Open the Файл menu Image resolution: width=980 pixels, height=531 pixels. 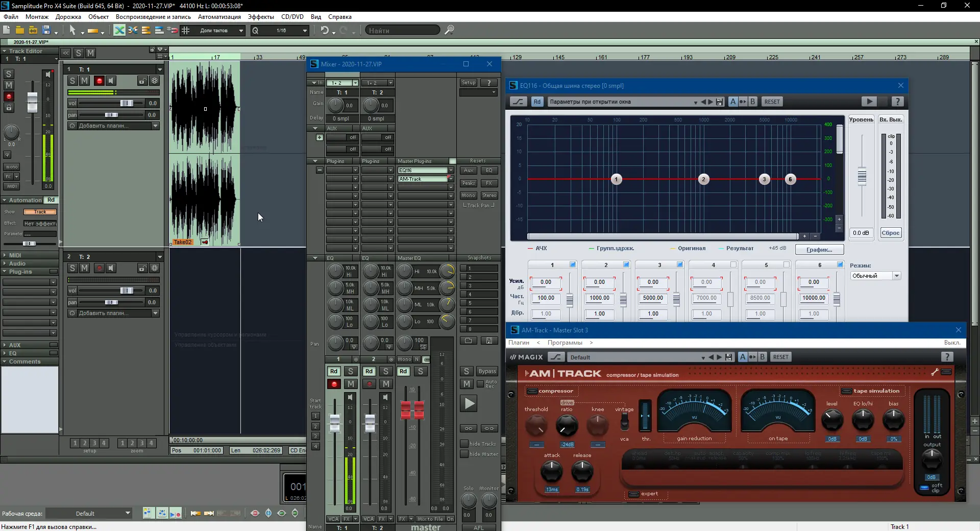coord(11,17)
